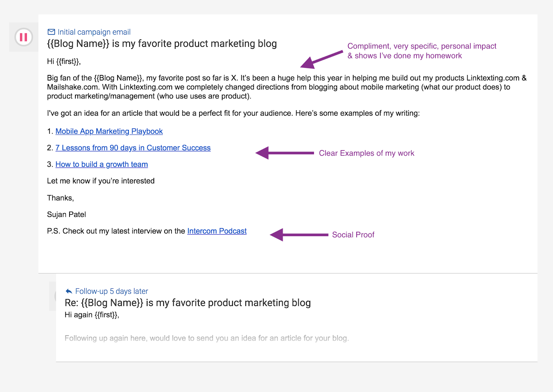Select the initial email subject line text
Viewport: 553px width, 392px height.
(162, 44)
